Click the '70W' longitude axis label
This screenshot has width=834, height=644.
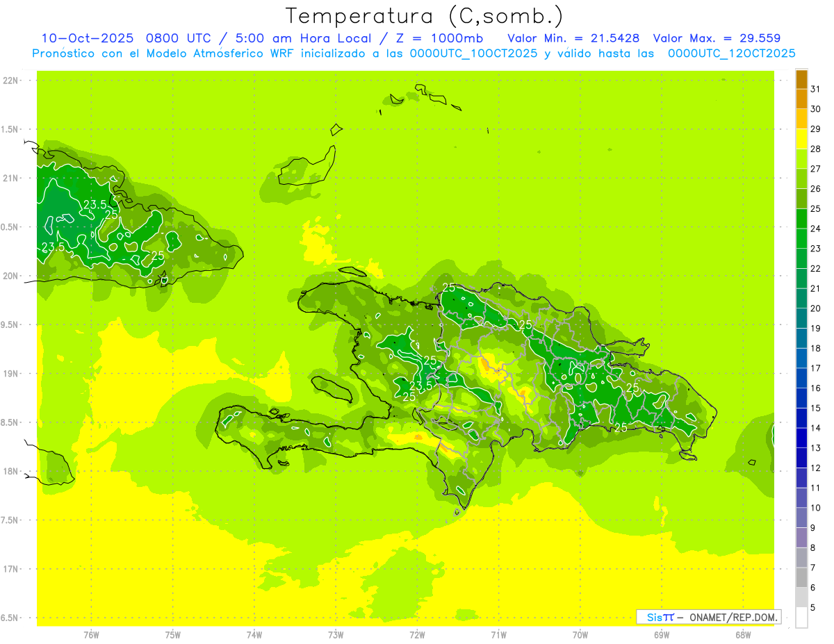click(x=580, y=635)
